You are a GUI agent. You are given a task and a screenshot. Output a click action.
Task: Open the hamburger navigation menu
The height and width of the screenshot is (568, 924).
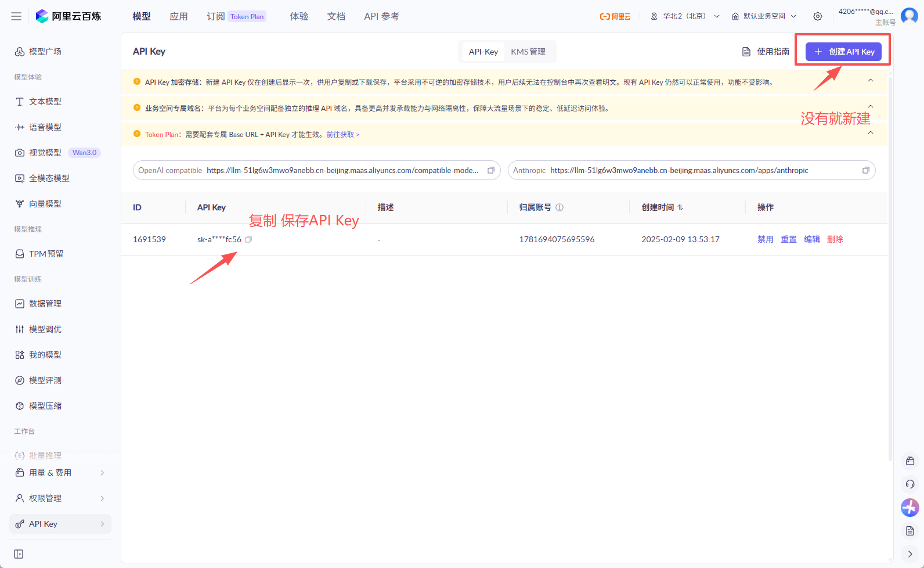coord(16,16)
